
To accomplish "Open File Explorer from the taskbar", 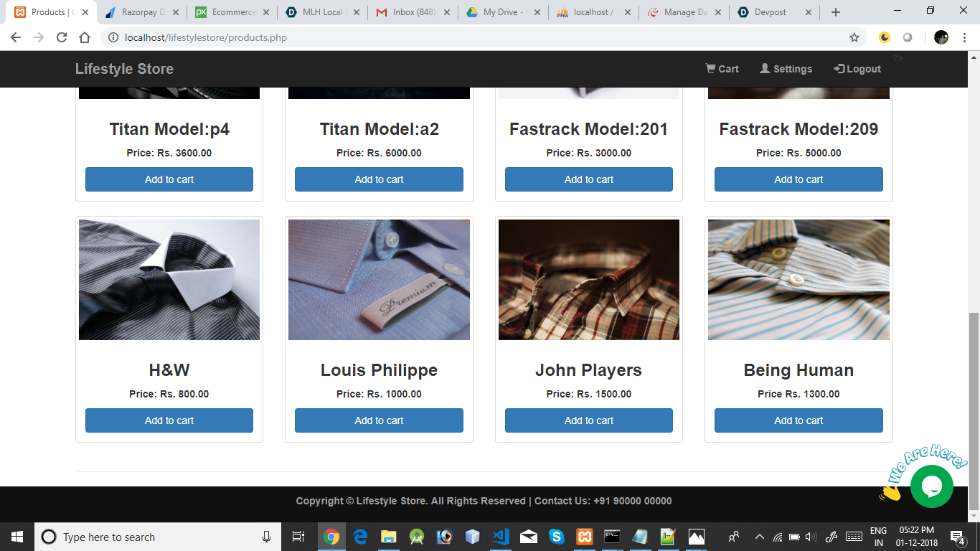I will [388, 537].
